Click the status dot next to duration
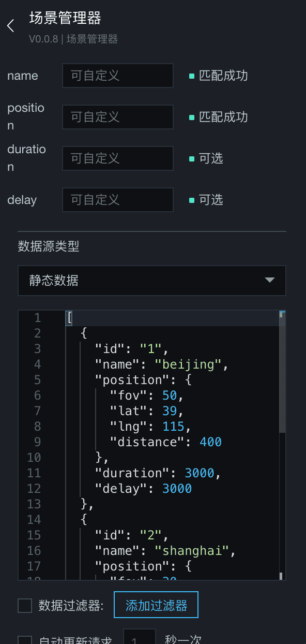This screenshot has width=306, height=644. pyautogui.click(x=192, y=158)
